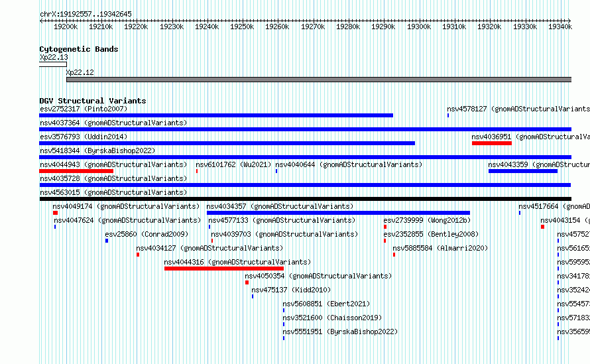Open nsv4047624 gnomAD variant label
Screen dimensions: 590x364
(x=127, y=220)
